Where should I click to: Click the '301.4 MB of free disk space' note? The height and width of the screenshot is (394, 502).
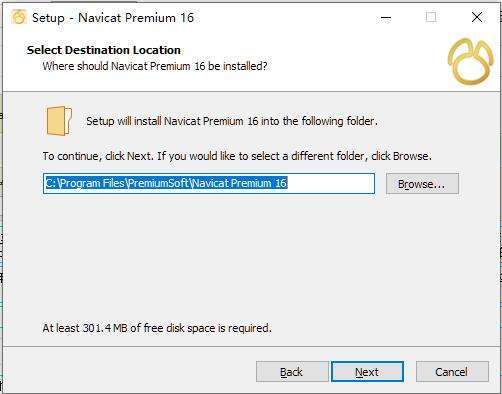pyautogui.click(x=157, y=328)
